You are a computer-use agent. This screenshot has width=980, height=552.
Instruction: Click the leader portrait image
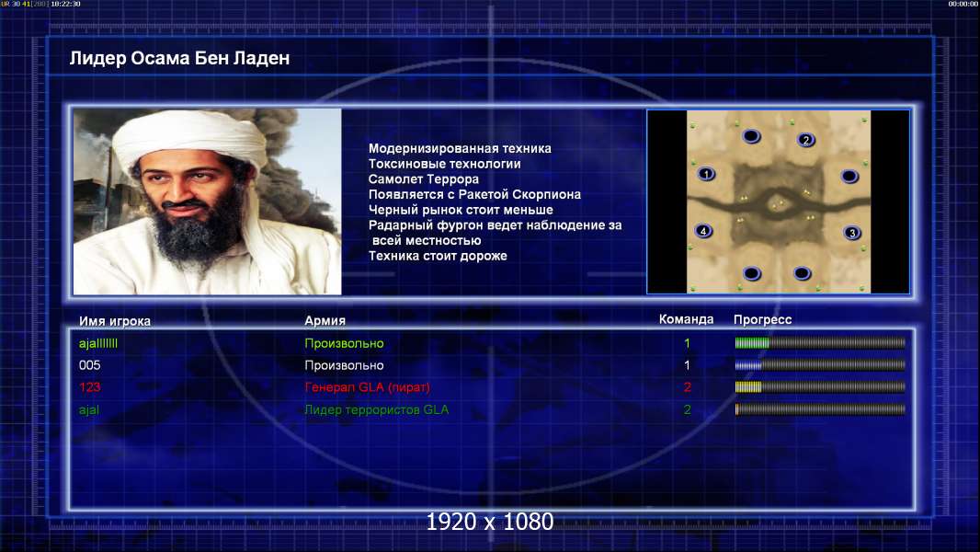208,201
